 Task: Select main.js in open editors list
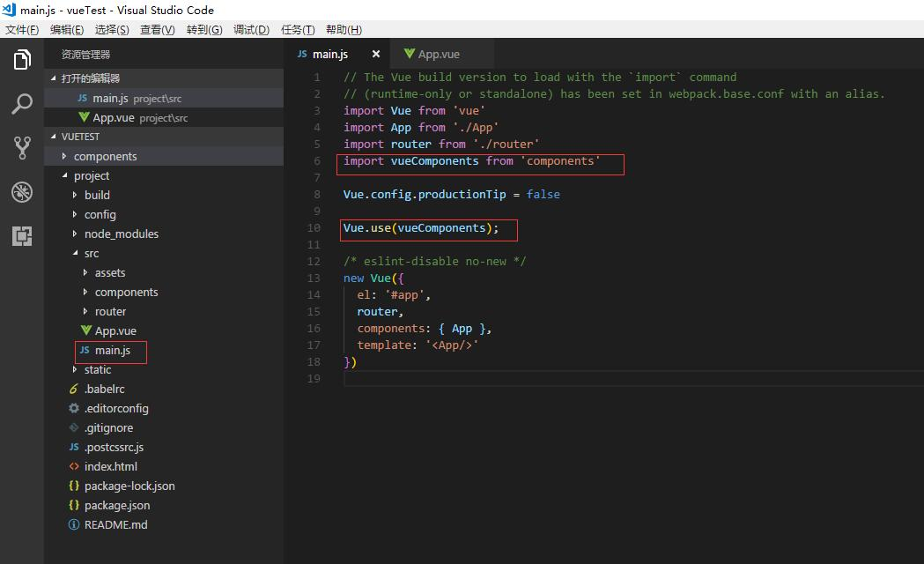click(x=164, y=98)
